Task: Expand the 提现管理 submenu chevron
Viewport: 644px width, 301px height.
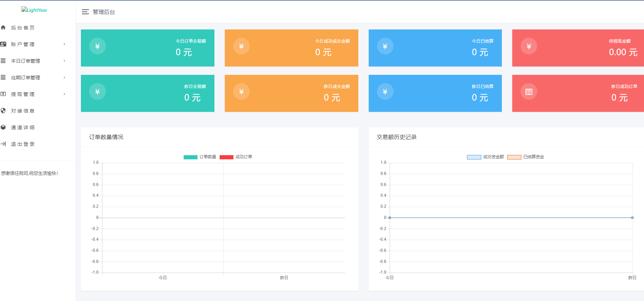Action: point(64,94)
